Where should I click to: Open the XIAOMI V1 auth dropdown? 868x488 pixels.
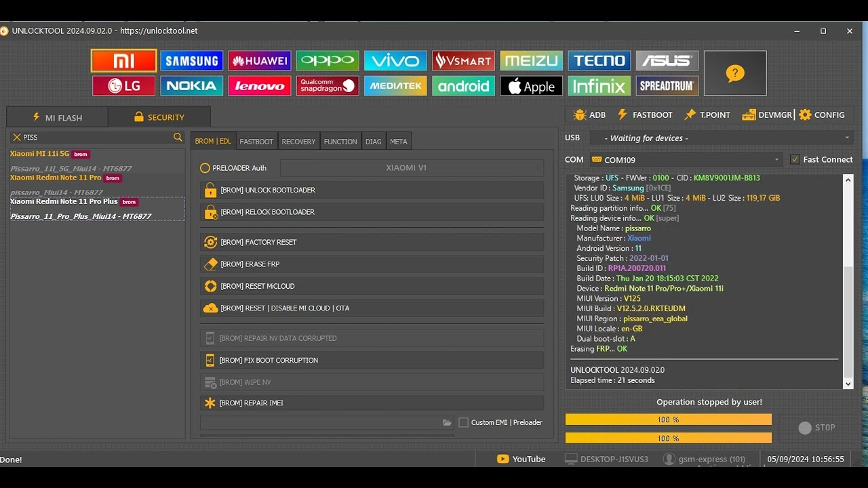tap(412, 168)
